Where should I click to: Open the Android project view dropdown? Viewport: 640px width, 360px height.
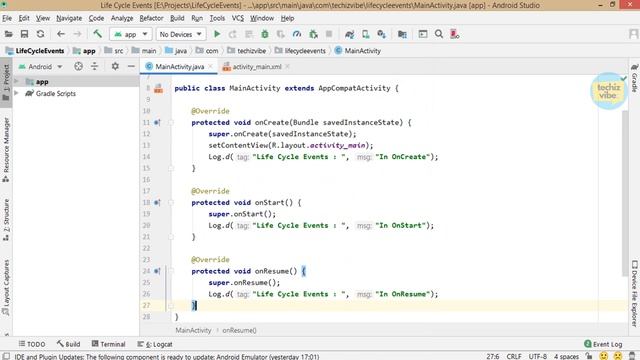[x=40, y=67]
